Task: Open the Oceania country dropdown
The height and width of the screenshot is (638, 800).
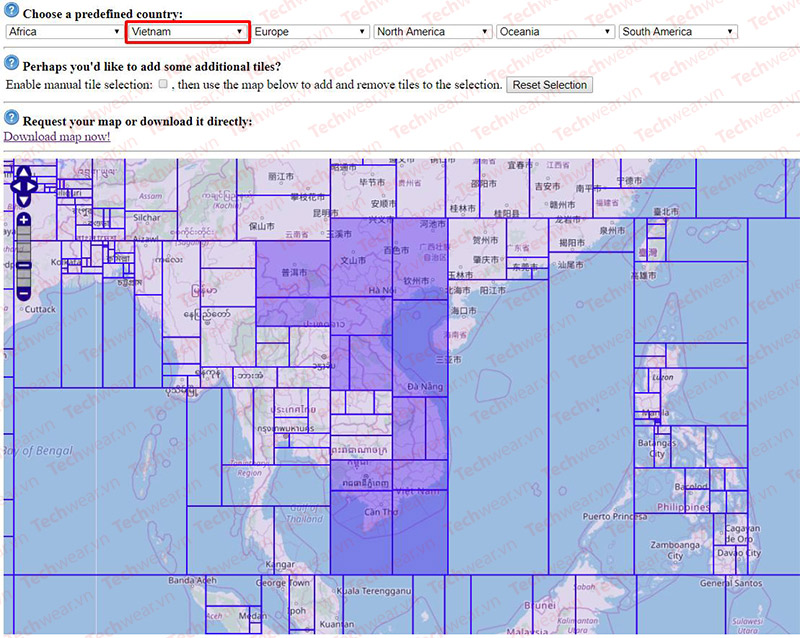Action: click(555, 32)
